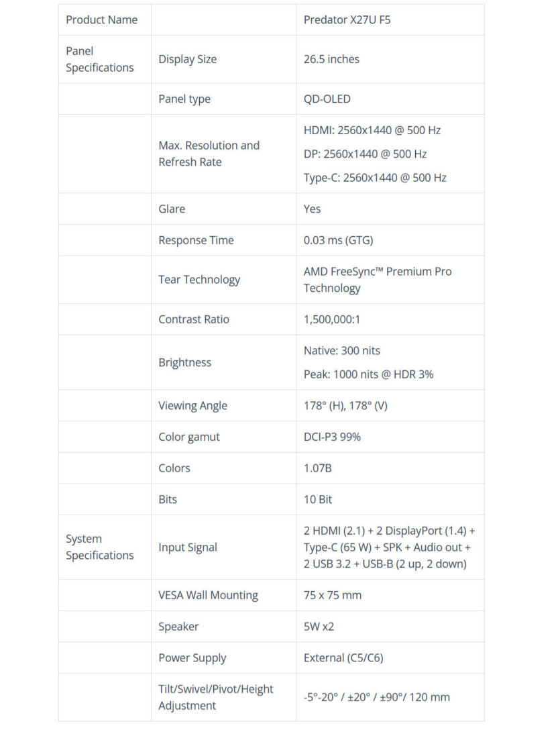This screenshot has height=744, width=560.
Task: Click the 1.07B colors value
Action: pos(317,468)
